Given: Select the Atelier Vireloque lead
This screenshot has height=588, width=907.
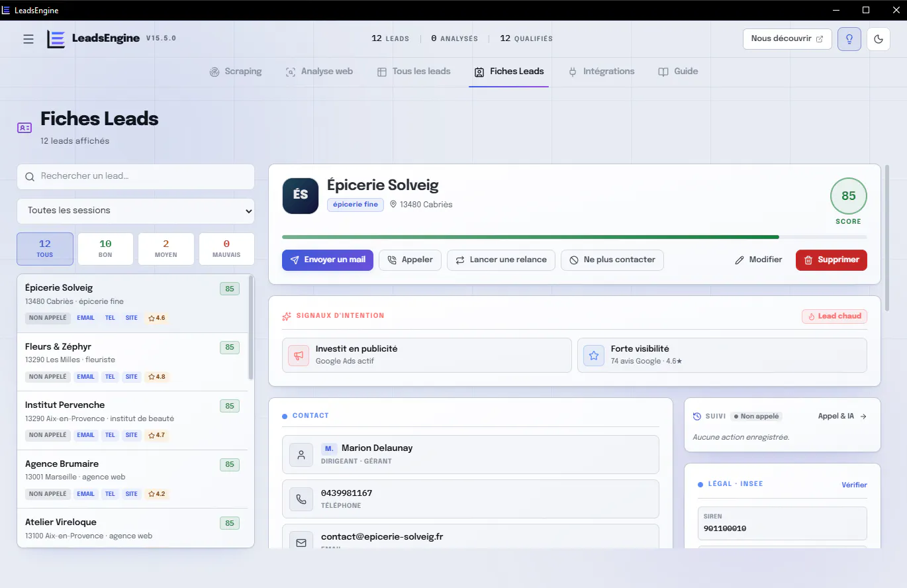Looking at the screenshot, I should pyautogui.click(x=132, y=528).
